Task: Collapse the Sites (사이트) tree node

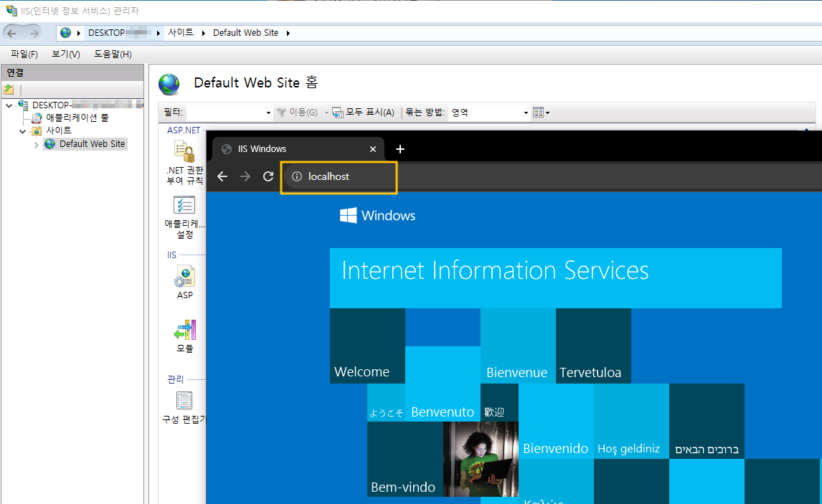Action: [x=22, y=131]
